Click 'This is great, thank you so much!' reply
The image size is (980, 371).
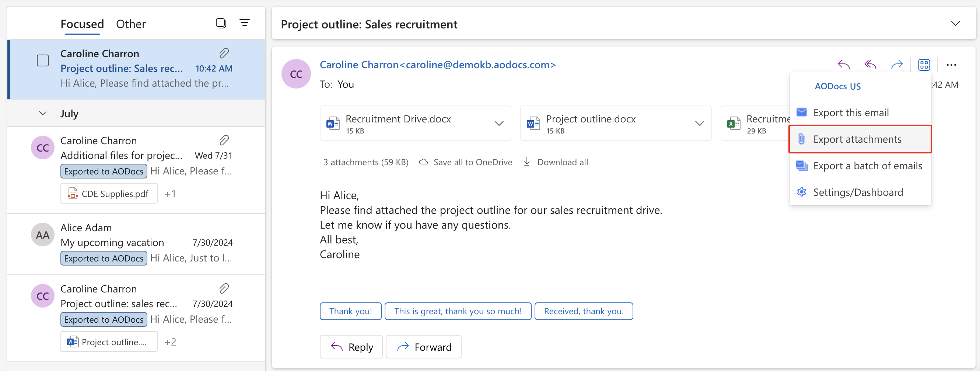[x=458, y=311]
